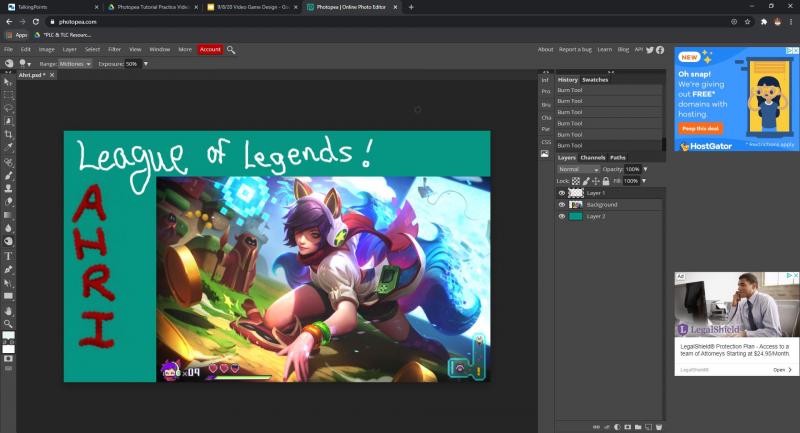Select the Blur tool
This screenshot has height=433, width=800.
(x=8, y=228)
